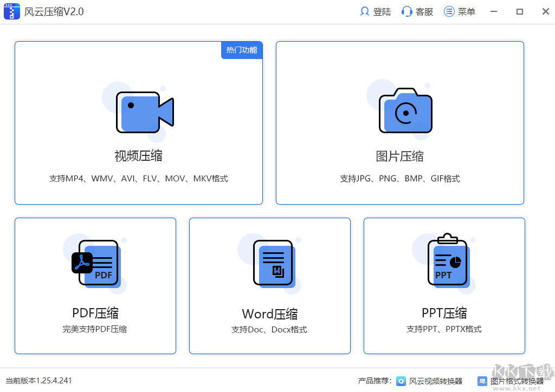Select the 视频压缩 title text
555x392 pixels.
pyautogui.click(x=138, y=156)
